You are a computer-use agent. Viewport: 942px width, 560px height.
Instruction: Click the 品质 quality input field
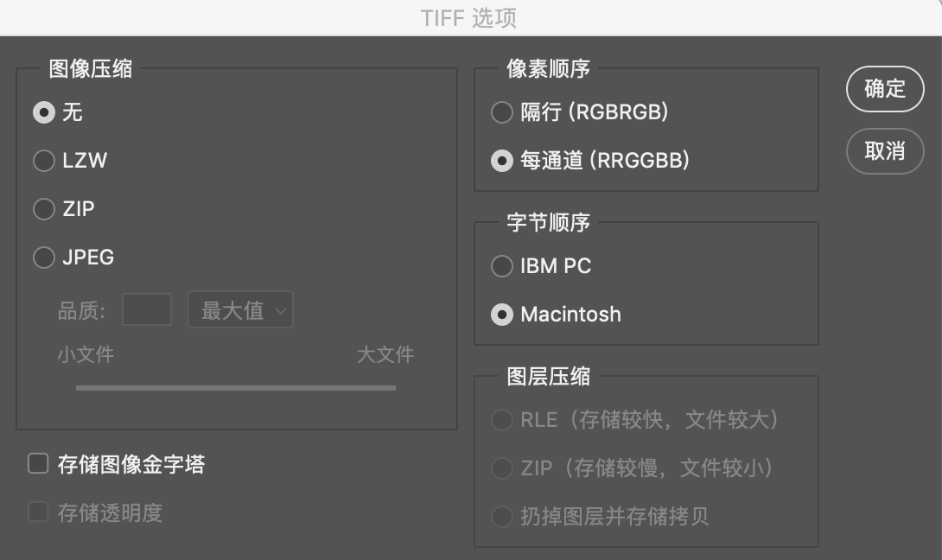(146, 310)
